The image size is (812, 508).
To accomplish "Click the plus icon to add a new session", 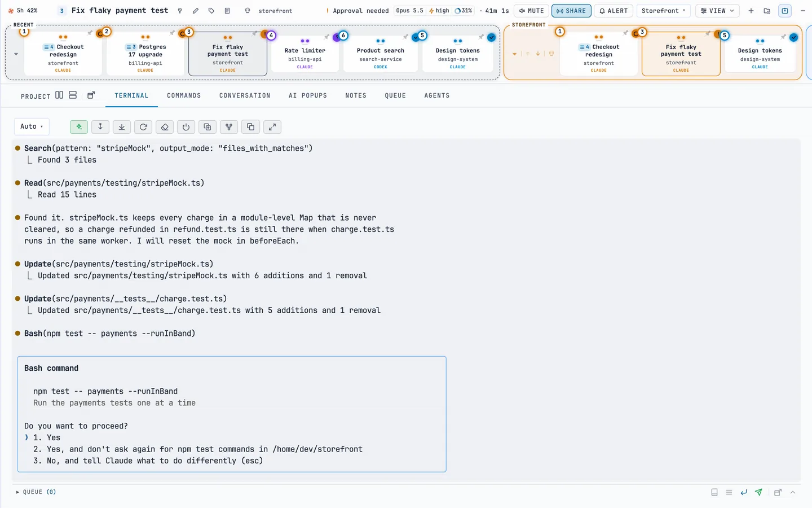I will 751,11.
